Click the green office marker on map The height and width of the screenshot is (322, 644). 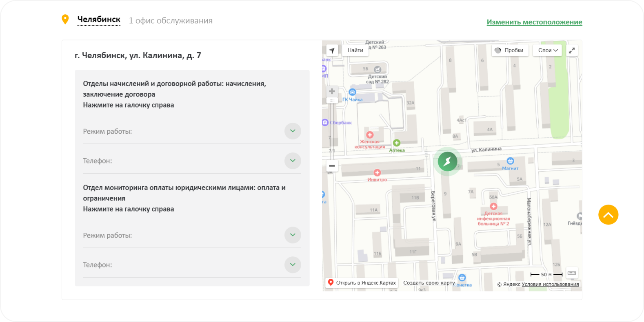tap(447, 161)
